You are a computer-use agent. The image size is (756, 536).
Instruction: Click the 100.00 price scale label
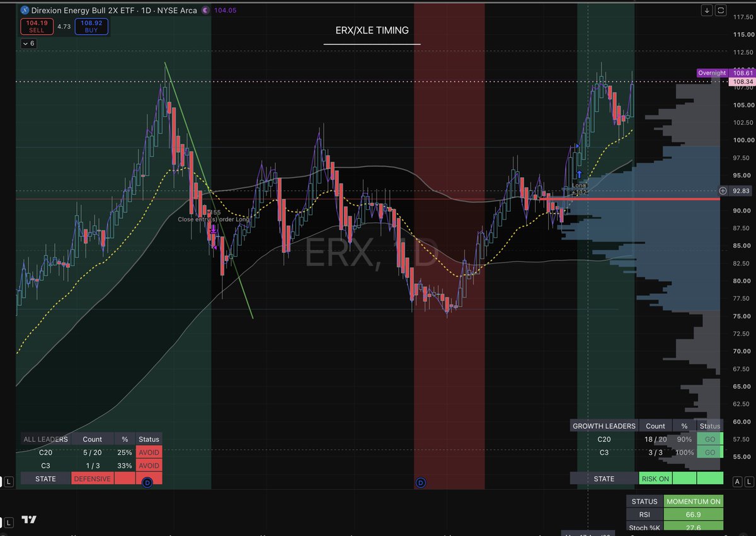pyautogui.click(x=744, y=140)
